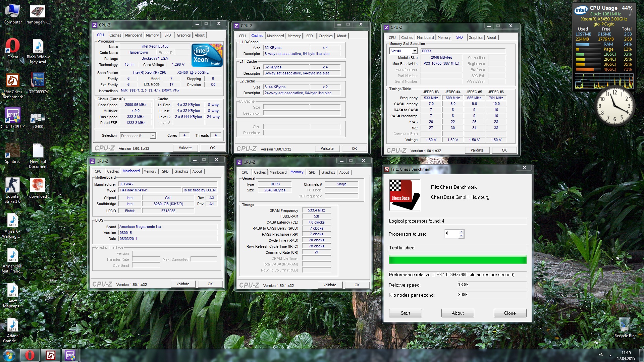Select the Opera icon in the taskbar
This screenshot has width=644, height=362.
(29, 355)
